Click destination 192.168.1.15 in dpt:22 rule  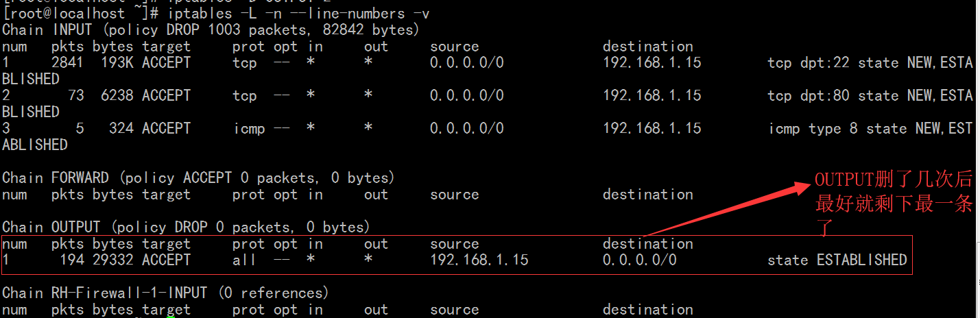[652, 63]
